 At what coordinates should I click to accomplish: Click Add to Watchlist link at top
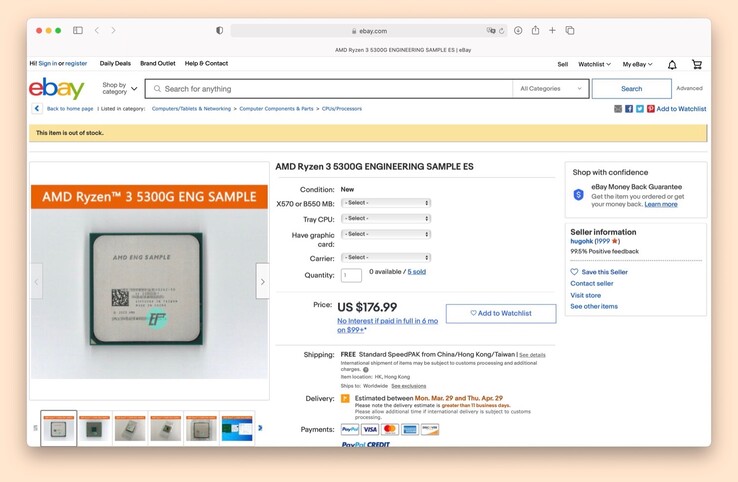[681, 109]
